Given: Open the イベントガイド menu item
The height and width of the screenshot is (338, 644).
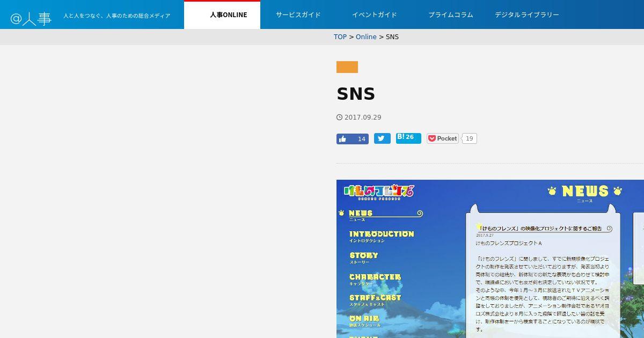Looking at the screenshot, I should click(x=375, y=15).
